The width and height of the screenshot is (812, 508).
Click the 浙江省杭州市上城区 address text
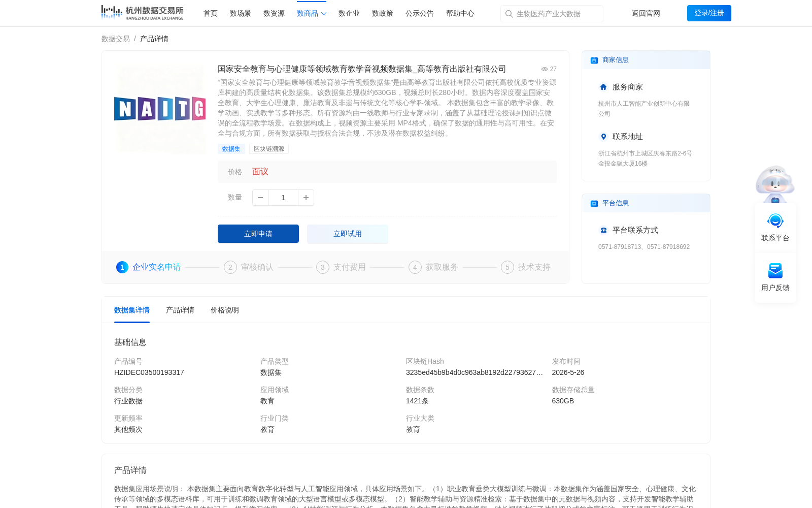(x=645, y=158)
